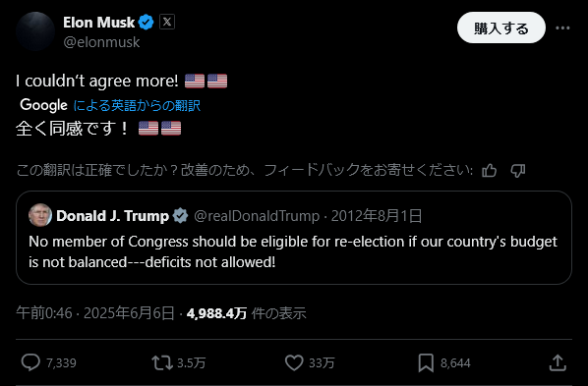Viewport: 588px width, 386px height.
Task: Open the quoted tweet about Congress re-election
Action: 294,238
